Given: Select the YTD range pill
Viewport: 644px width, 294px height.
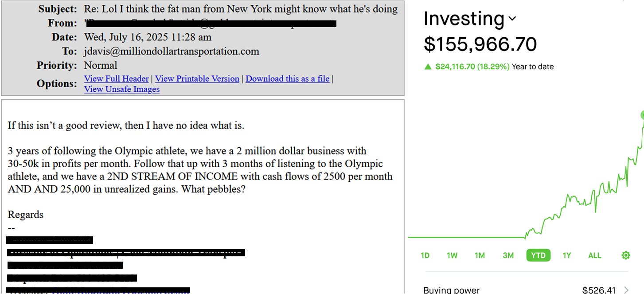Looking at the screenshot, I should [538, 255].
